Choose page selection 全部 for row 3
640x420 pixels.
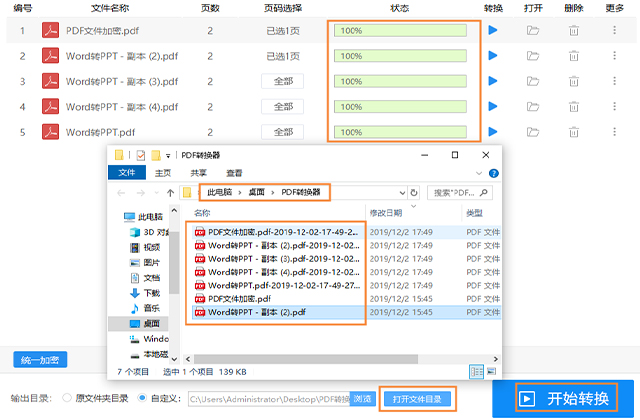pos(283,81)
